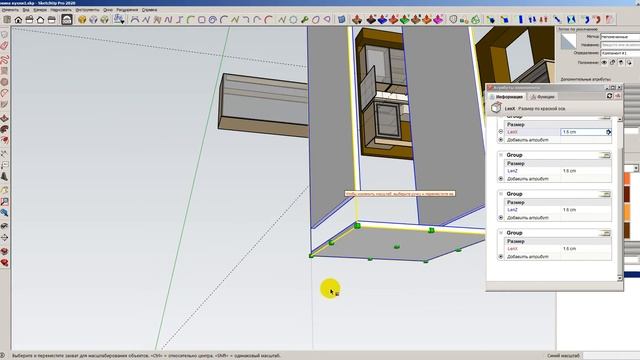Click scroll-up arrow of attributes panel scrollbar
Screen dimensions: 640x360
tap(620, 119)
